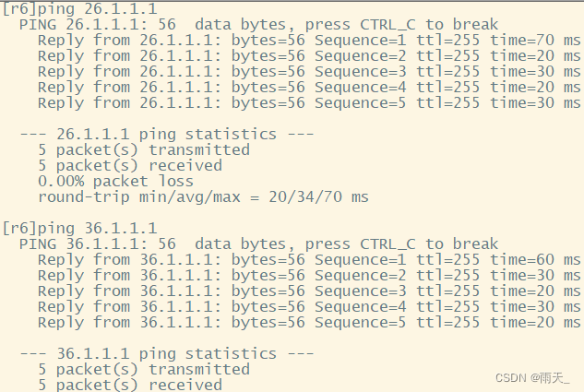The height and width of the screenshot is (392, 584).
Task: Click the 36.1.1.1 reply with Sequence=5
Action: pyautogui.click(x=309, y=323)
